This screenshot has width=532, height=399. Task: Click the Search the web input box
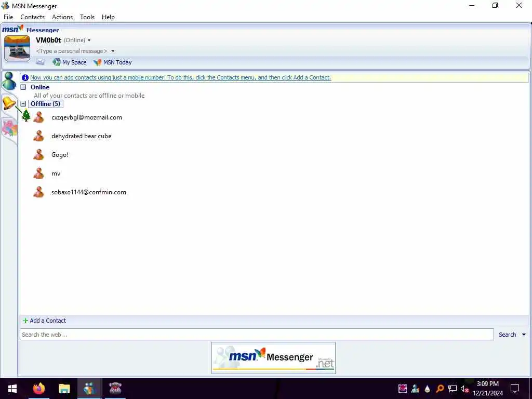(257, 335)
